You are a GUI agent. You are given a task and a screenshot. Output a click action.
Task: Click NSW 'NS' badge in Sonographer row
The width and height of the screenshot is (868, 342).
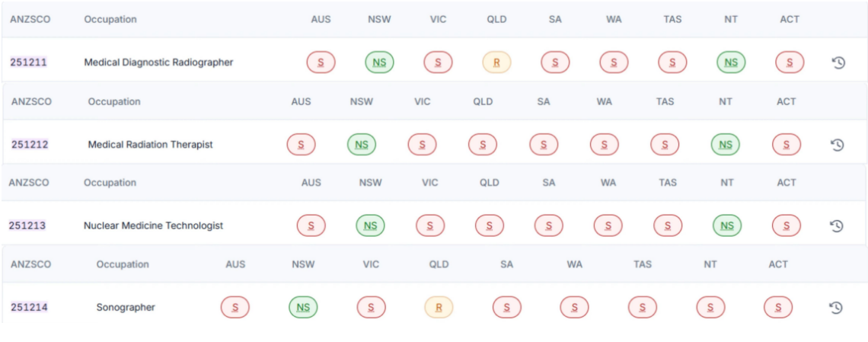tap(303, 307)
